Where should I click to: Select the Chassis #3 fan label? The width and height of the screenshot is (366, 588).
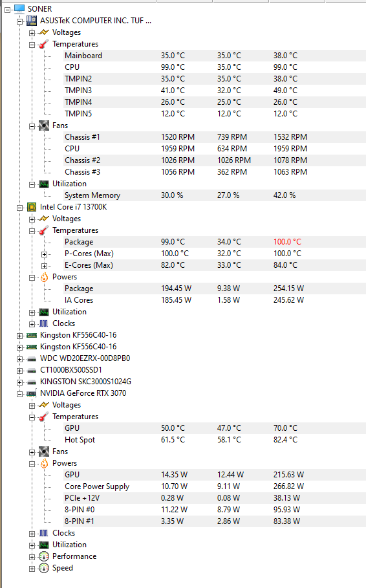[83, 172]
